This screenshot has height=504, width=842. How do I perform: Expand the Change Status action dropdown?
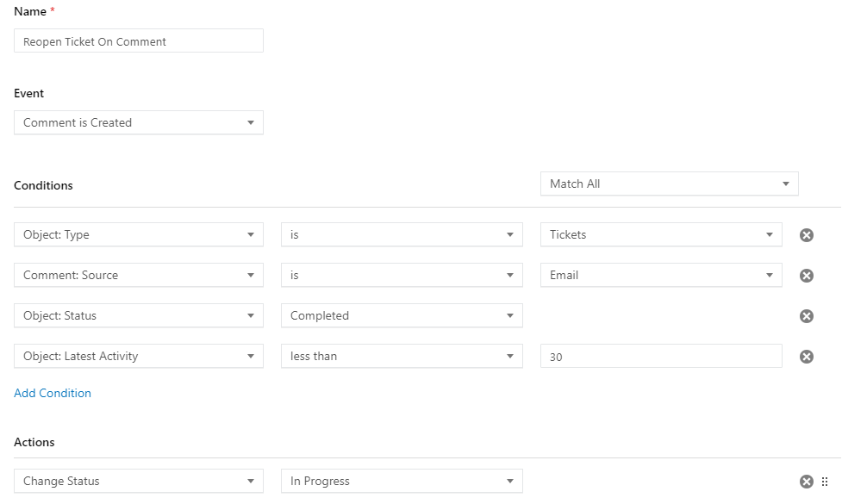pyautogui.click(x=139, y=481)
